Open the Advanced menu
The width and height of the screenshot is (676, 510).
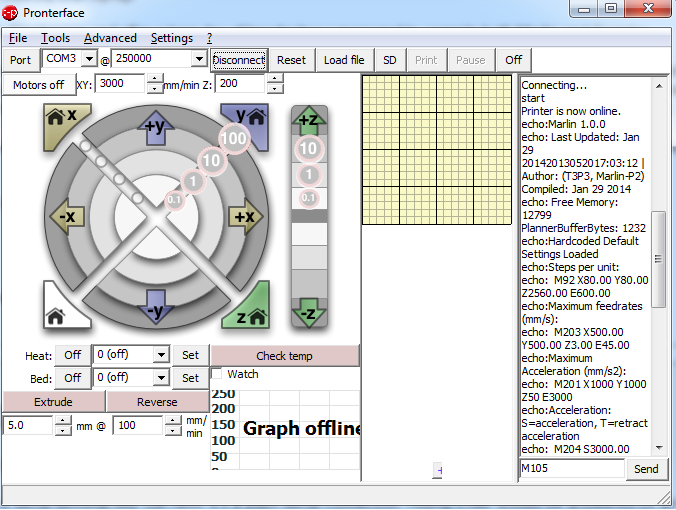pyautogui.click(x=110, y=38)
